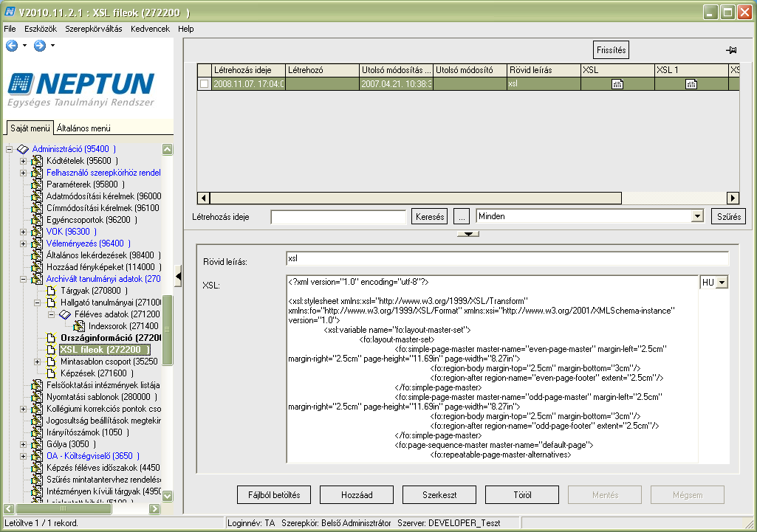Open the Szerepkörváltás menu
Viewport: 757px width, 532px height.
point(94,29)
